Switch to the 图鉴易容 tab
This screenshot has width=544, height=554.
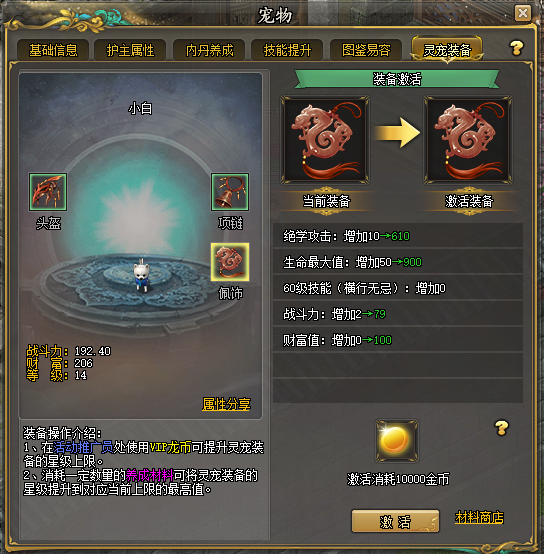(366, 50)
